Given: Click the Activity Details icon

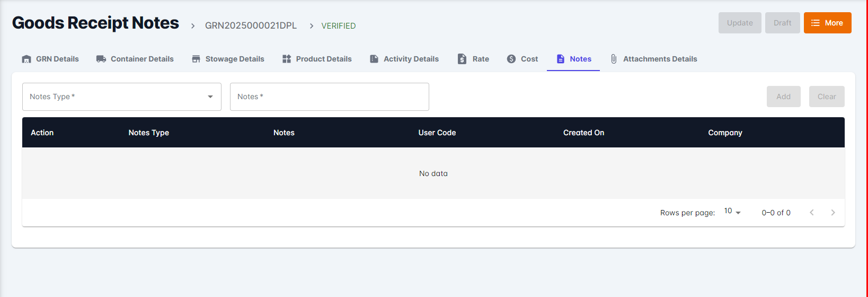Looking at the screenshot, I should [x=374, y=59].
